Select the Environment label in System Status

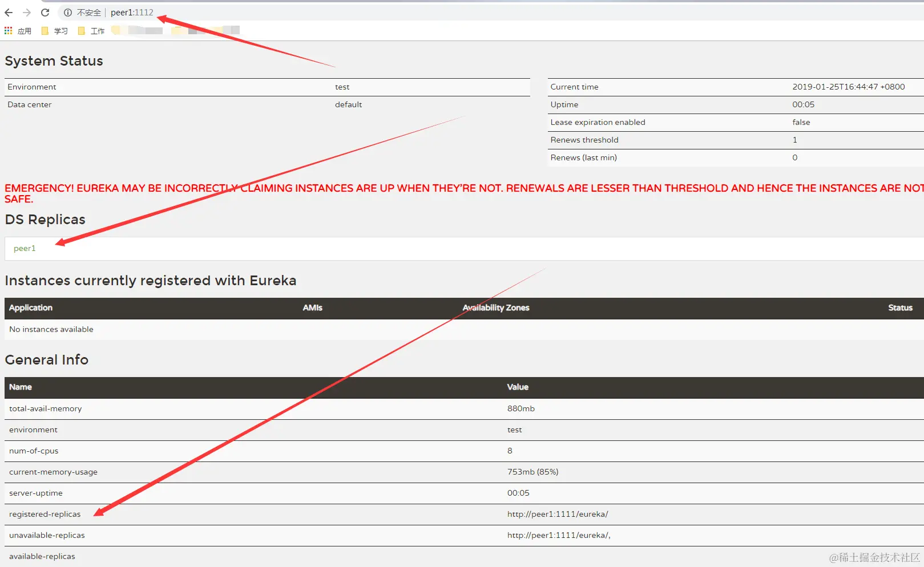[32, 87]
